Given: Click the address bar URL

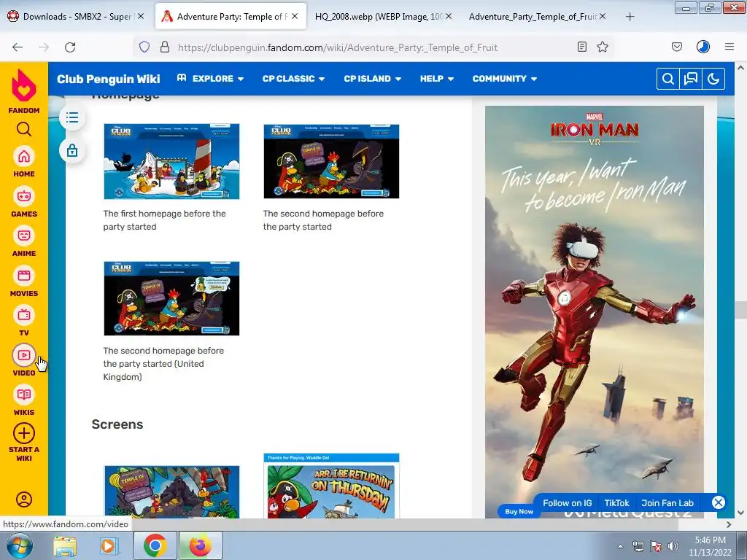Looking at the screenshot, I should pos(337,47).
